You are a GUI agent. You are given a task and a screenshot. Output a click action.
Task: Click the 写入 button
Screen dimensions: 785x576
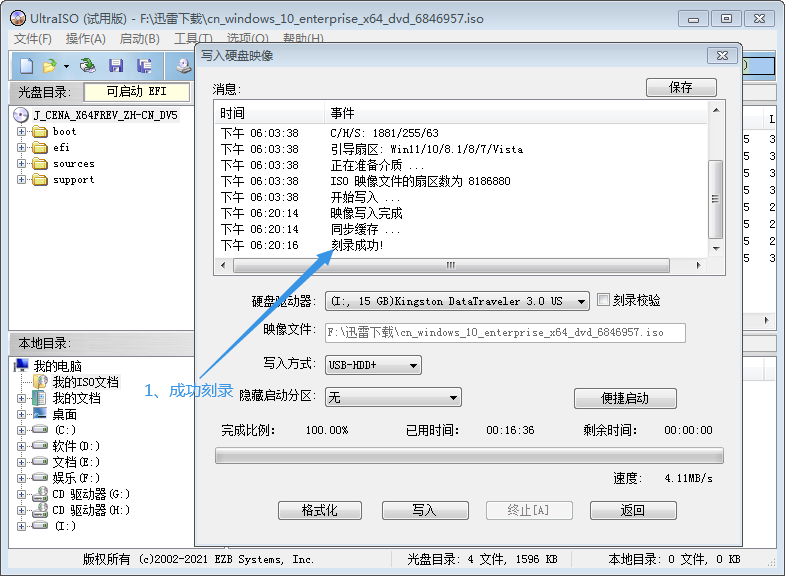point(425,510)
